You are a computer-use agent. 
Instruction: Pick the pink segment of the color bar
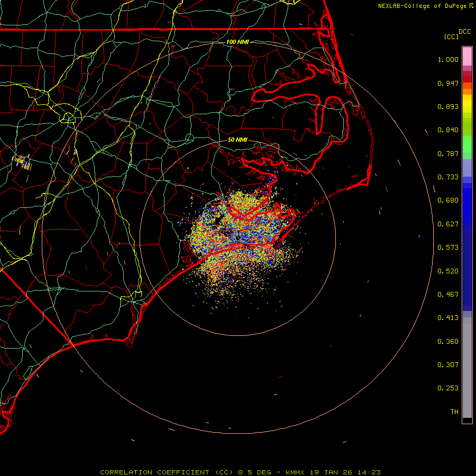point(467,57)
